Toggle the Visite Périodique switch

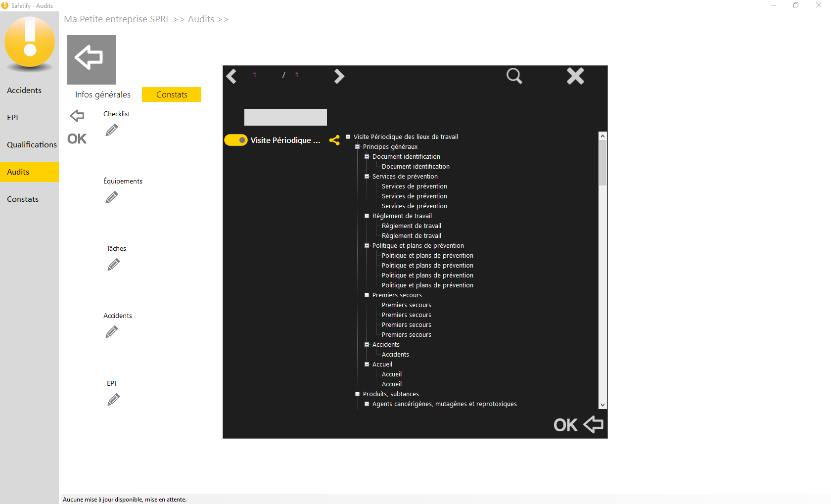pyautogui.click(x=236, y=140)
